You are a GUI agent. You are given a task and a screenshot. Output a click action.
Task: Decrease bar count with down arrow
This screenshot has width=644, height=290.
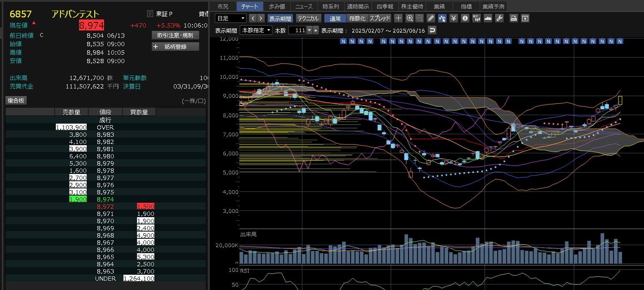tap(309, 30)
